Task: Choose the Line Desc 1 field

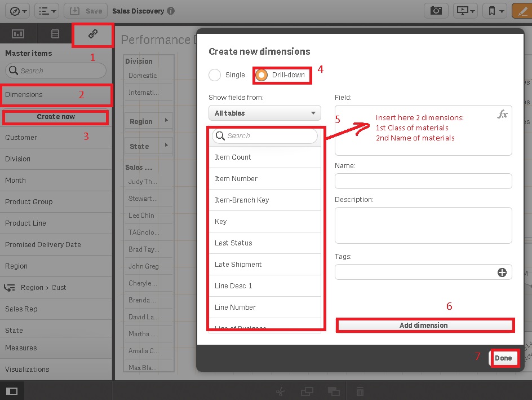Action: point(265,285)
